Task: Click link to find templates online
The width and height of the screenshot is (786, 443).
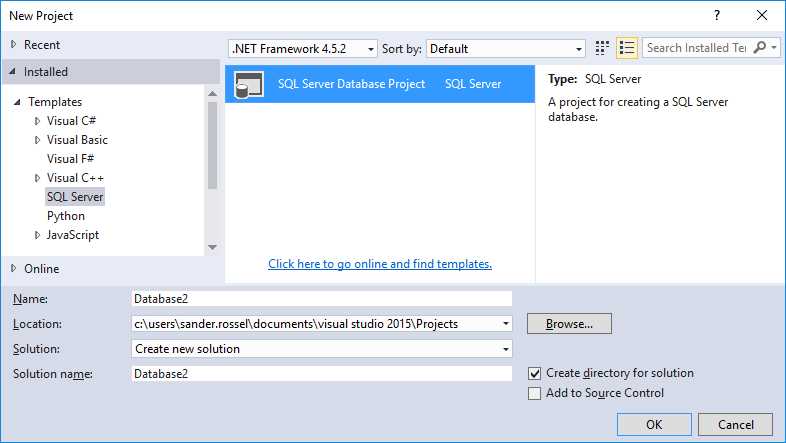Action: pos(380,264)
